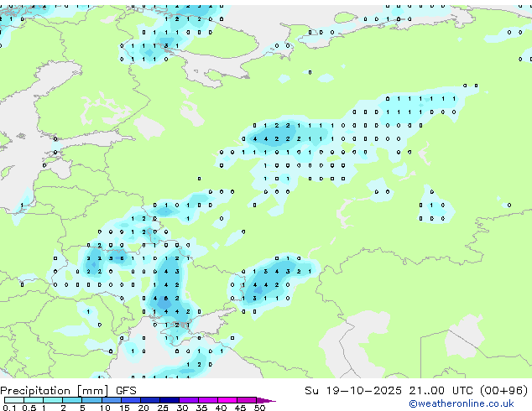
Task: Click the '50' legend scale label
Action: (x=259, y=408)
